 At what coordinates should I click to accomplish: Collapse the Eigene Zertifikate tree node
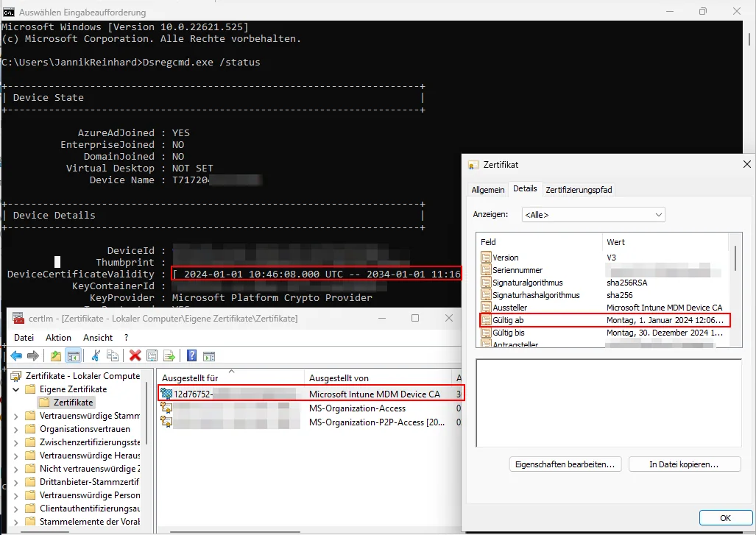[16, 389]
